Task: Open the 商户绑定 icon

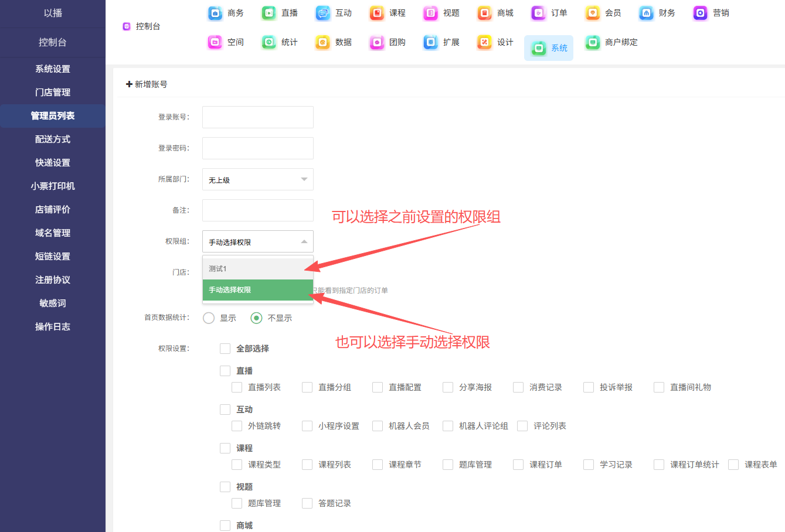Action: tap(593, 42)
